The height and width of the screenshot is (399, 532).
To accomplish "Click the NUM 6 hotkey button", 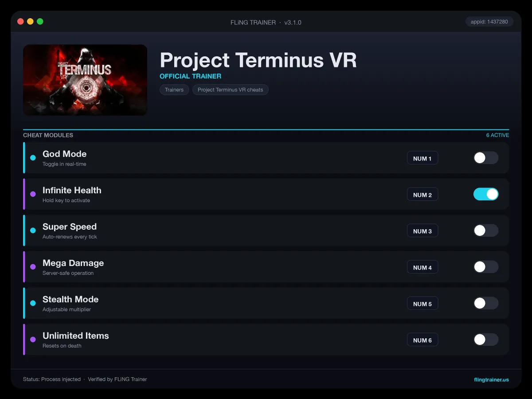I will [x=422, y=340].
